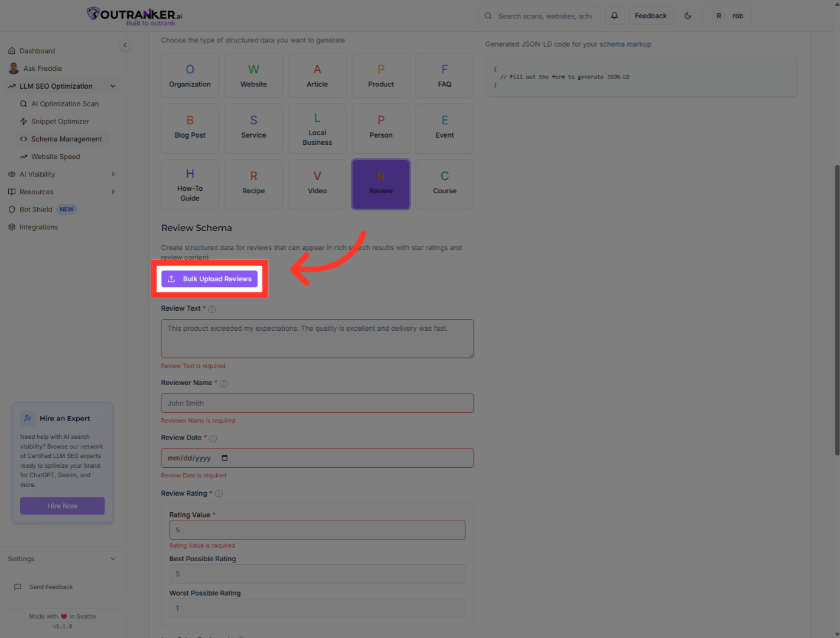Image resolution: width=840 pixels, height=638 pixels.
Task: Open the calendar picker in Review Date
Action: 224,458
